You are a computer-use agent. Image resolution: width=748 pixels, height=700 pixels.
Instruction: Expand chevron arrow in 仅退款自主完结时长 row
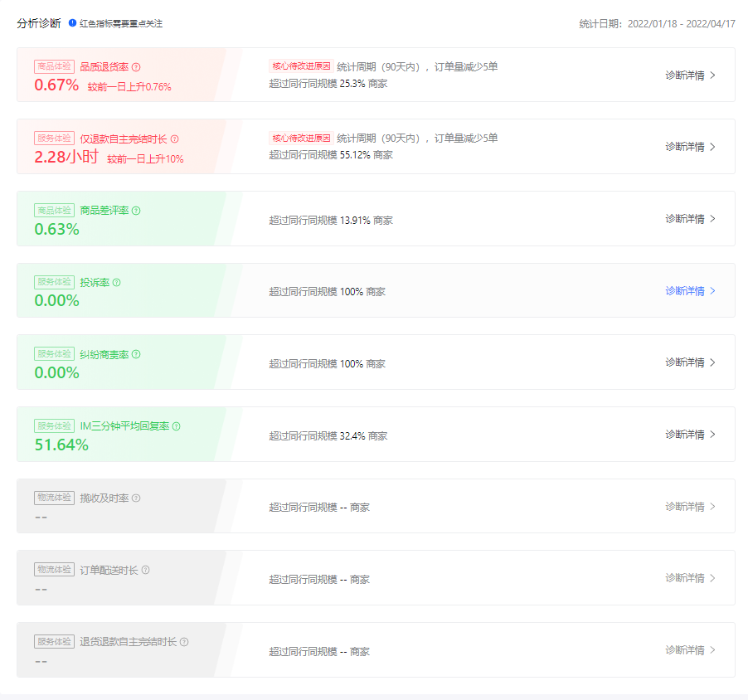(712, 147)
